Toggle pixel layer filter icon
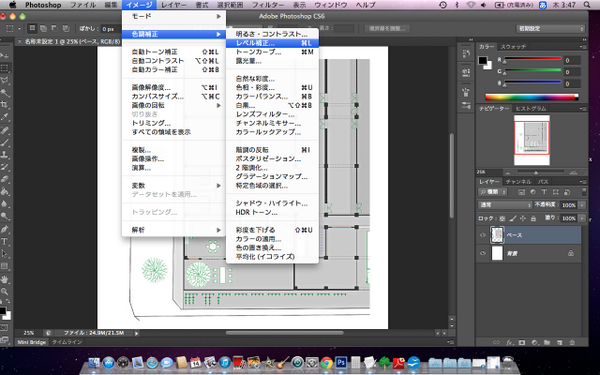The width and height of the screenshot is (600, 375). click(521, 192)
